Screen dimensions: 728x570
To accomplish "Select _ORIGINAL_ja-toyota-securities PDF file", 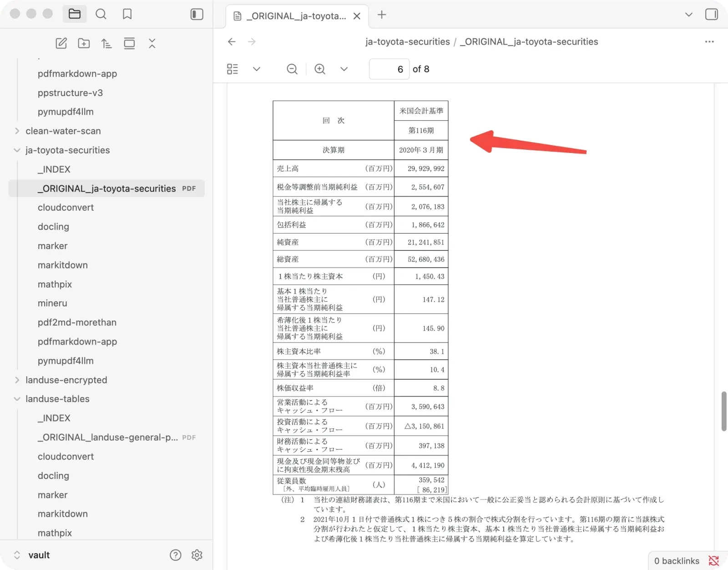I will pos(106,188).
